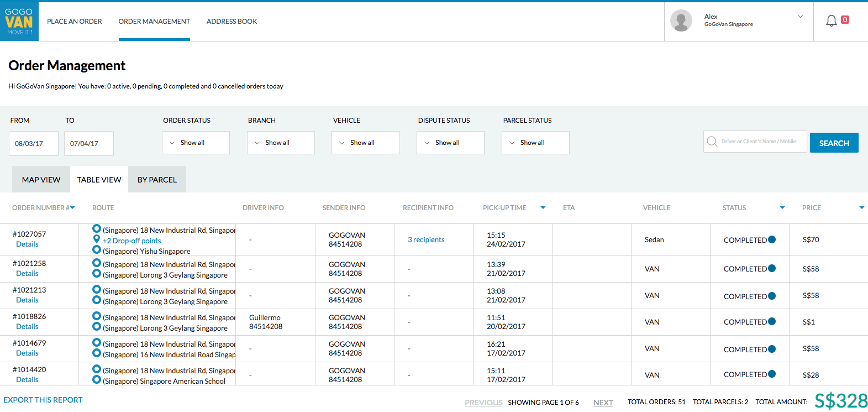Image resolution: width=868 pixels, height=412 pixels.
Task: Click Sedan vehicle cell
Action: [x=654, y=239]
